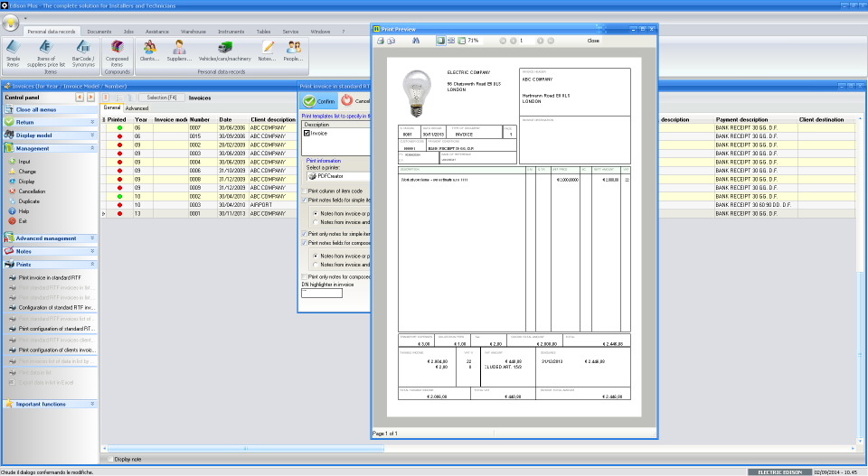
Task: Expand the Advanced management section
Action: 50,238
